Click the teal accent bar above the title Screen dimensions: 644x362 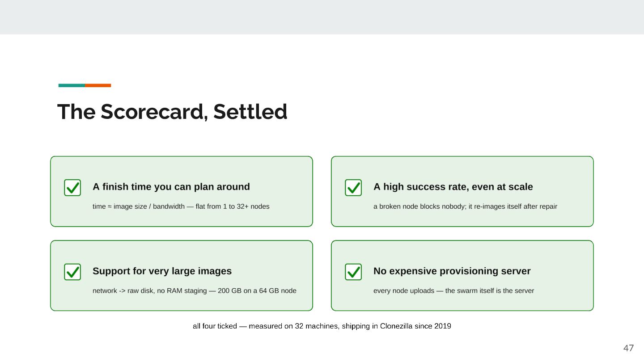(x=72, y=85)
